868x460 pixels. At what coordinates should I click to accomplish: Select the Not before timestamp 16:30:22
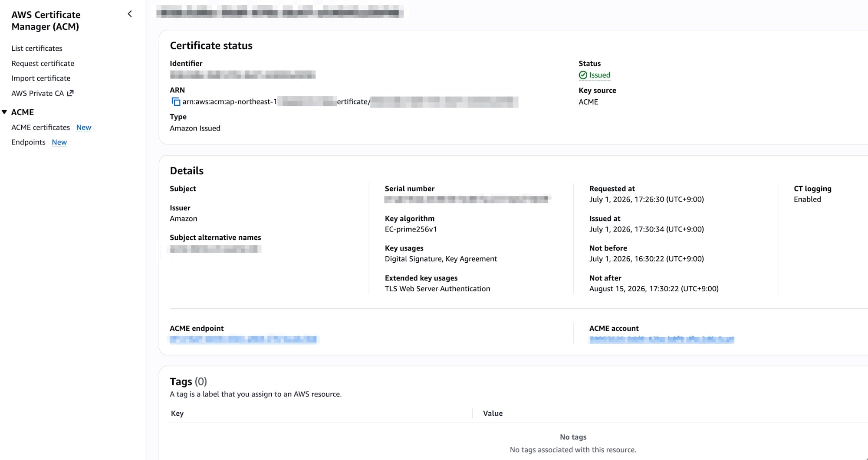pos(646,259)
